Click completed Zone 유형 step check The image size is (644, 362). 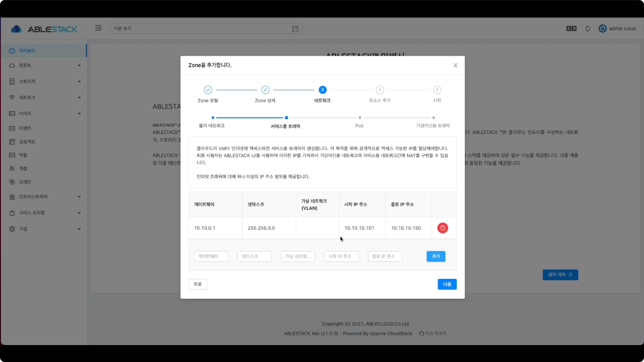tap(208, 90)
